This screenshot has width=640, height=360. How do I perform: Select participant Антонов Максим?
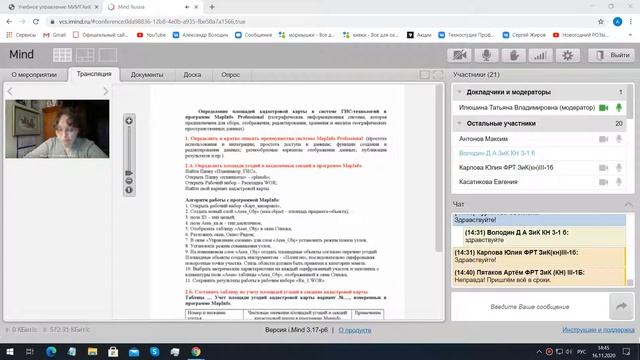(x=483, y=139)
